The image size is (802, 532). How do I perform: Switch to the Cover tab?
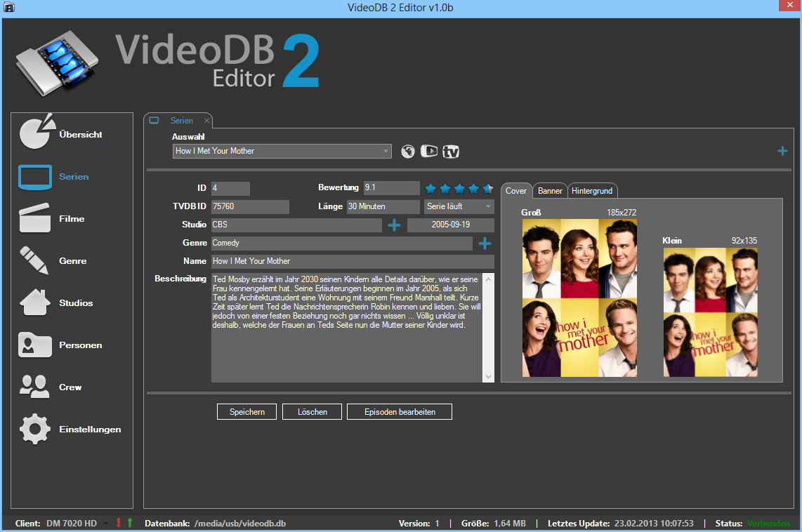pyautogui.click(x=515, y=191)
